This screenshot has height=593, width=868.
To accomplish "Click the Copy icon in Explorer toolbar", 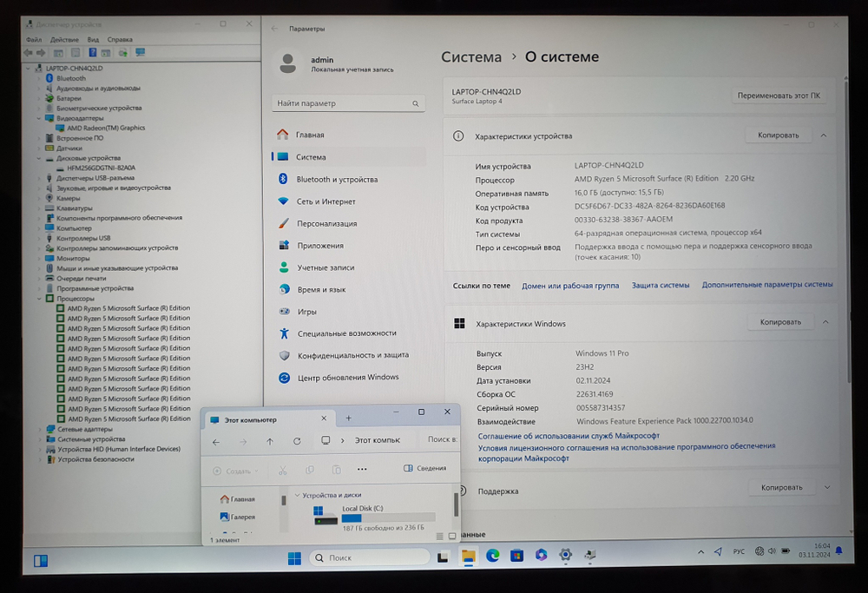I will pos(308,469).
